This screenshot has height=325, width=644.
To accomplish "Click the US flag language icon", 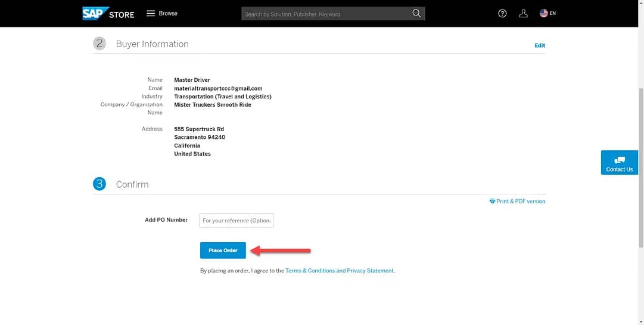I will [x=544, y=14].
